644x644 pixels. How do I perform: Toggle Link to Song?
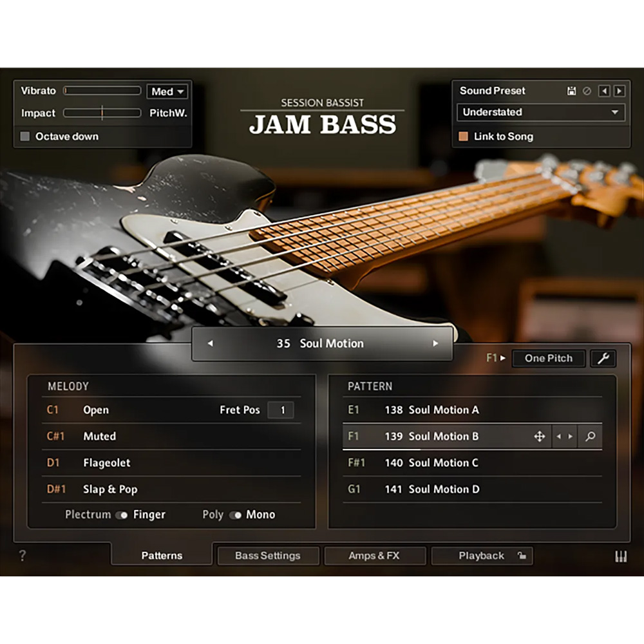click(x=464, y=137)
